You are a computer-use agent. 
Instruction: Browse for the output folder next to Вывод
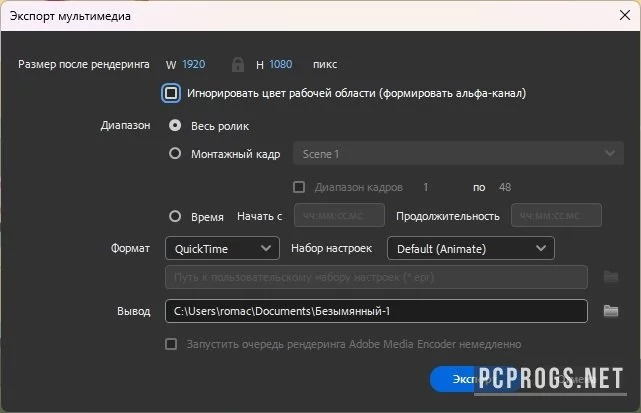pyautogui.click(x=611, y=311)
